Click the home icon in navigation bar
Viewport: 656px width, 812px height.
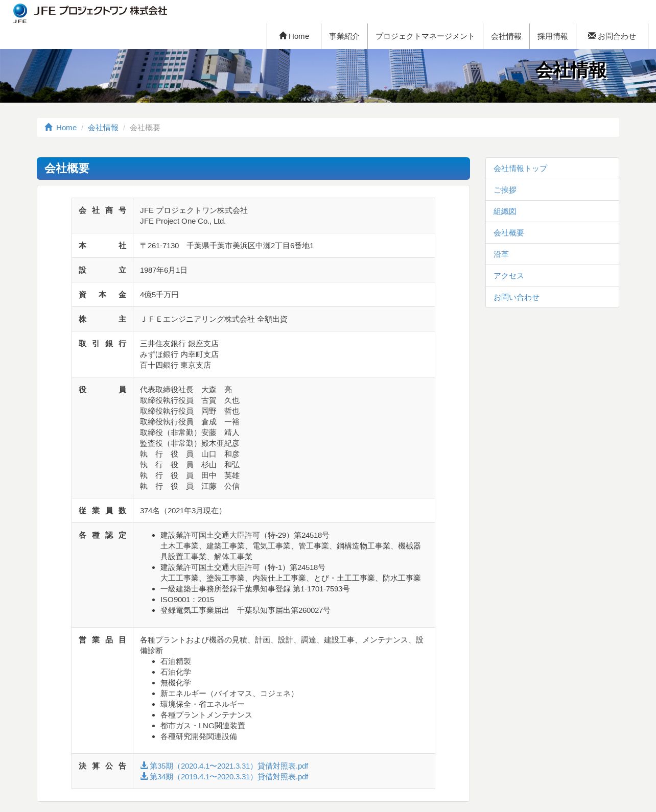click(283, 36)
